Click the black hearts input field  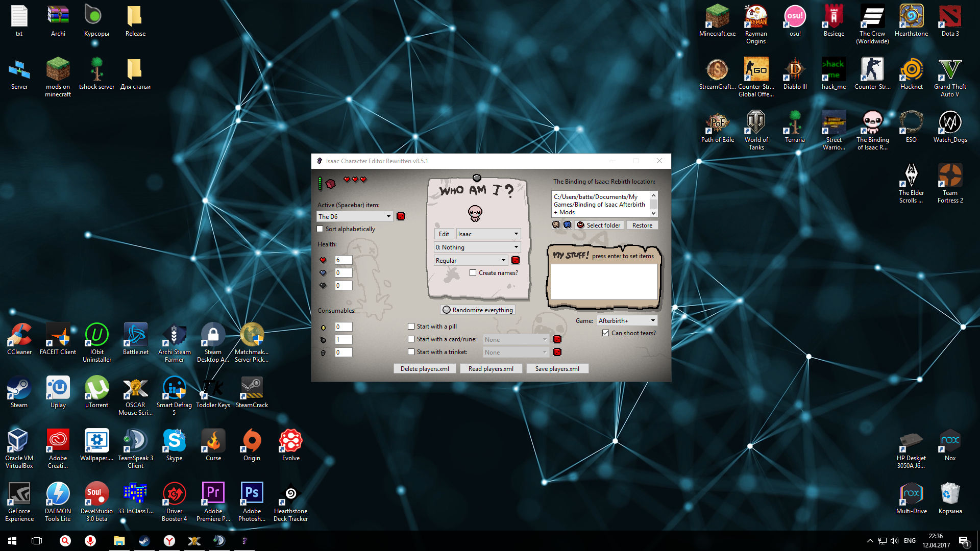[x=344, y=286]
